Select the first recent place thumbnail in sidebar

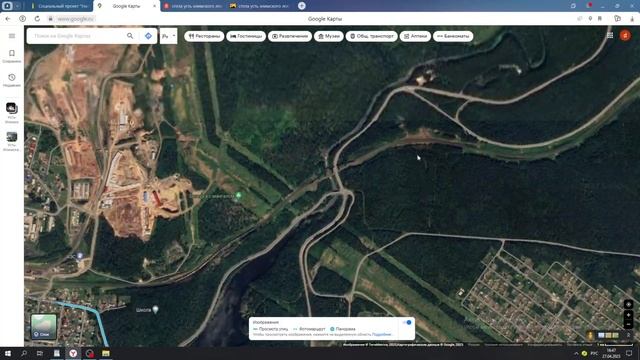pos(11,108)
